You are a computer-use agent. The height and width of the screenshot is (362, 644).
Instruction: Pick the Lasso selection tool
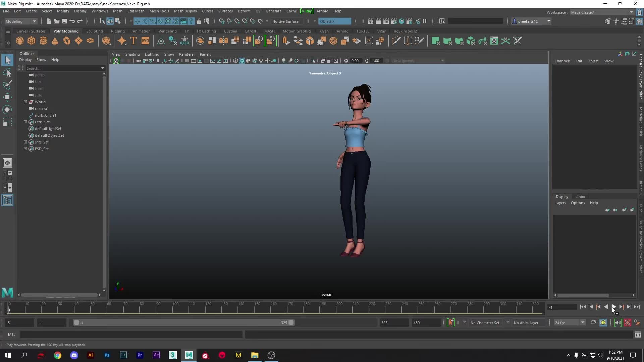pos(7,72)
